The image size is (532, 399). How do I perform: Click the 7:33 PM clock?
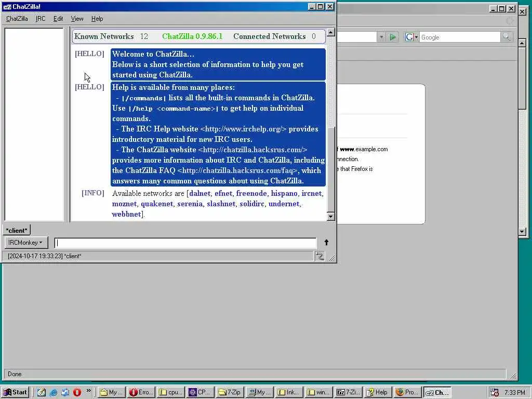point(514,393)
